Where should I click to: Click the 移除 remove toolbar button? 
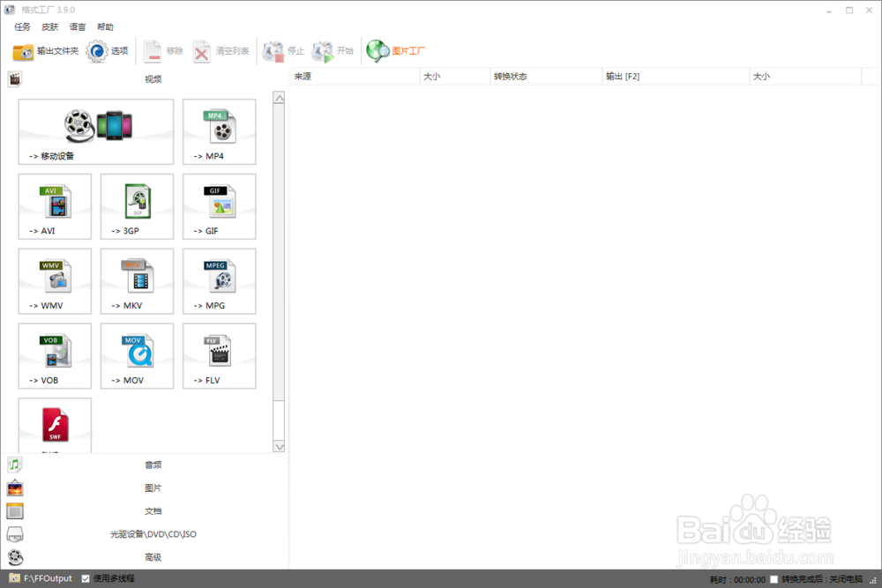(163, 51)
